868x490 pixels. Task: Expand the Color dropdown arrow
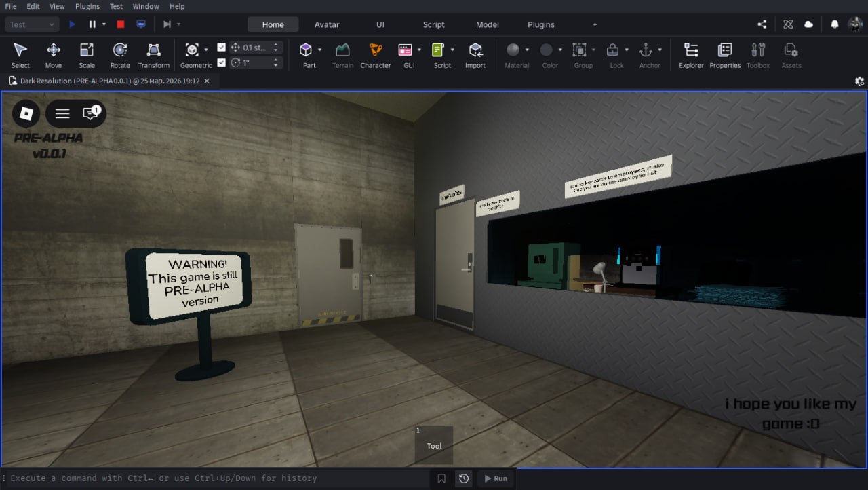[x=560, y=50]
